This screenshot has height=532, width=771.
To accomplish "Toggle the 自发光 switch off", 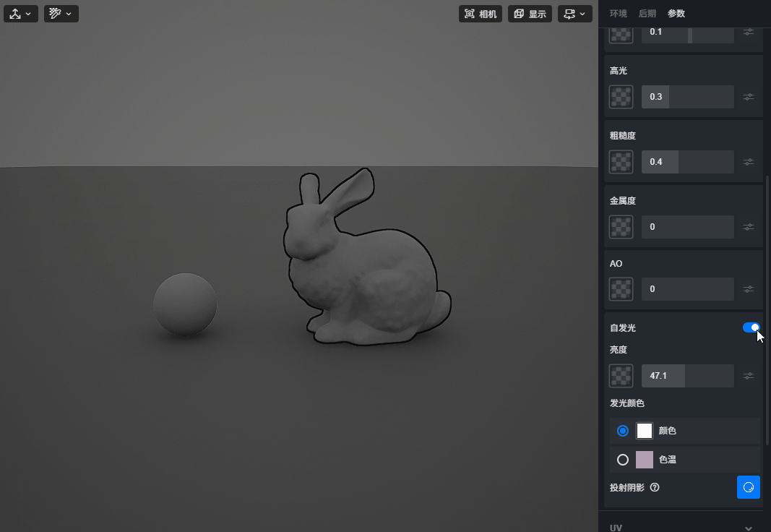I will point(751,328).
